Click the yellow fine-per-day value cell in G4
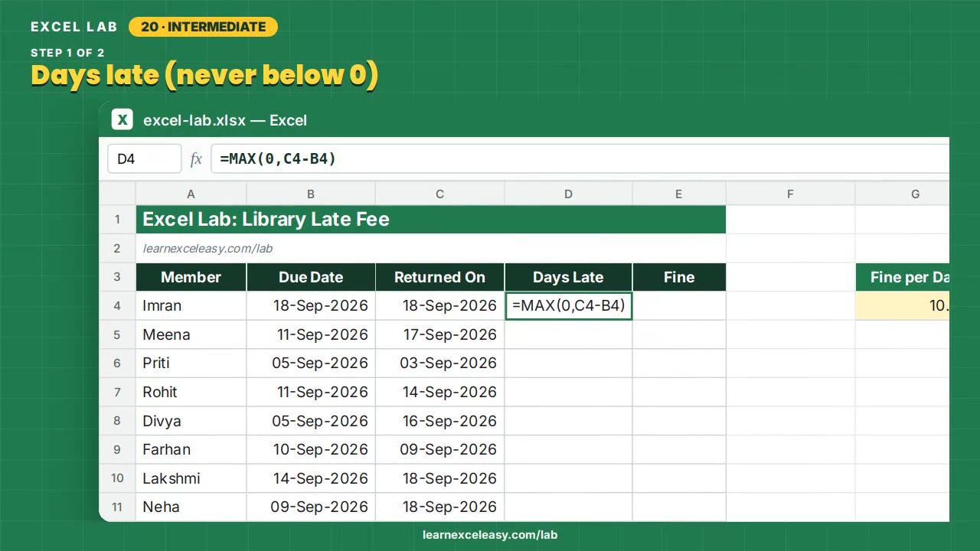Viewport: 980px width, 551px height. pyautogui.click(x=902, y=306)
